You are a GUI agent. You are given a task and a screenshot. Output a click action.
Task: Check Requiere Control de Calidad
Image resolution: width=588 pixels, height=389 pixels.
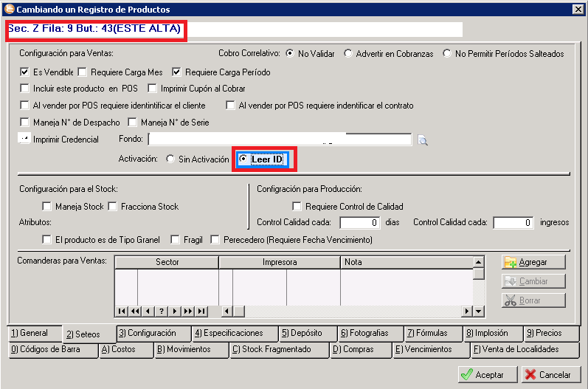[297, 207]
